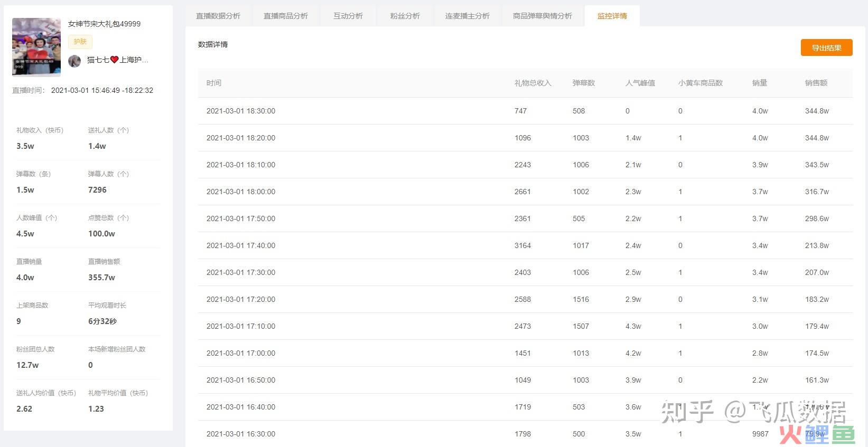Click popularity peak 2.9w
Screen dimensions: 868x447
point(633,299)
